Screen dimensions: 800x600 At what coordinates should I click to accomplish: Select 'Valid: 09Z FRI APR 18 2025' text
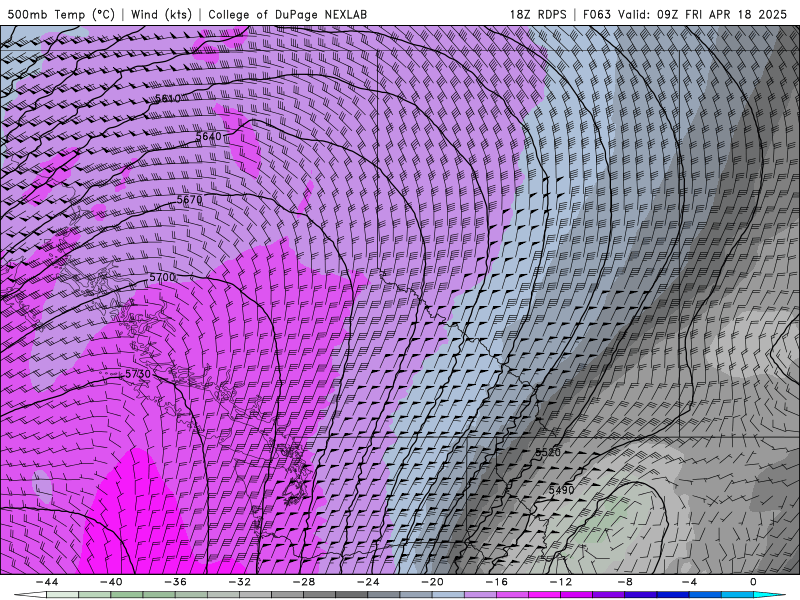click(702, 14)
